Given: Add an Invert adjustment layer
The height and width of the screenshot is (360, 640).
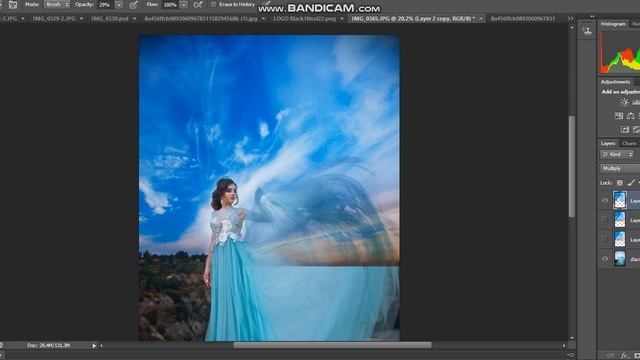Looking at the screenshot, I should click(x=625, y=129).
